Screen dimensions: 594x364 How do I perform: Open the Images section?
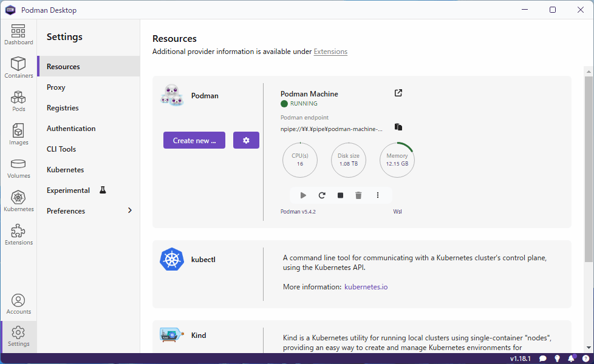(x=19, y=134)
